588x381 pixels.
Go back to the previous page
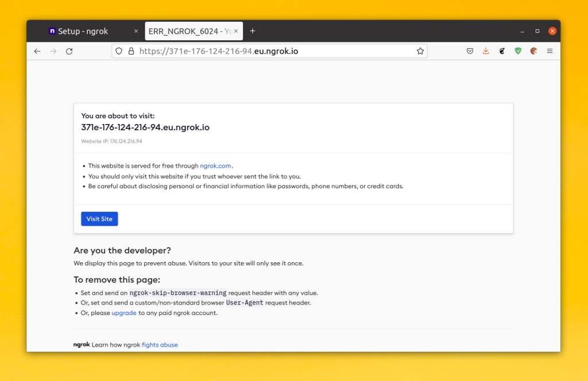[37, 51]
